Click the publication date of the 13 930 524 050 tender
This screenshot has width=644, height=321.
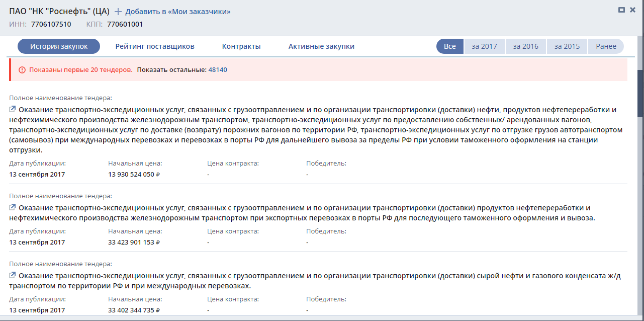pos(37,175)
